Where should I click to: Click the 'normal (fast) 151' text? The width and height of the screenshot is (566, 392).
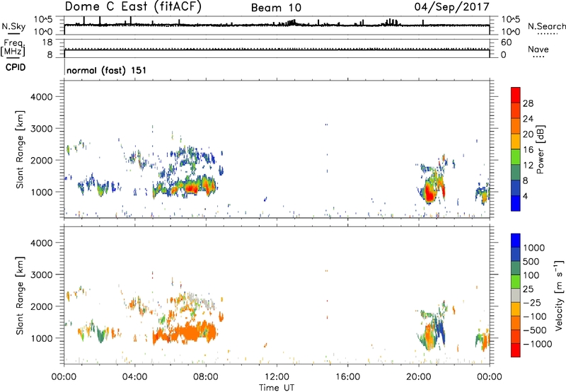point(107,70)
